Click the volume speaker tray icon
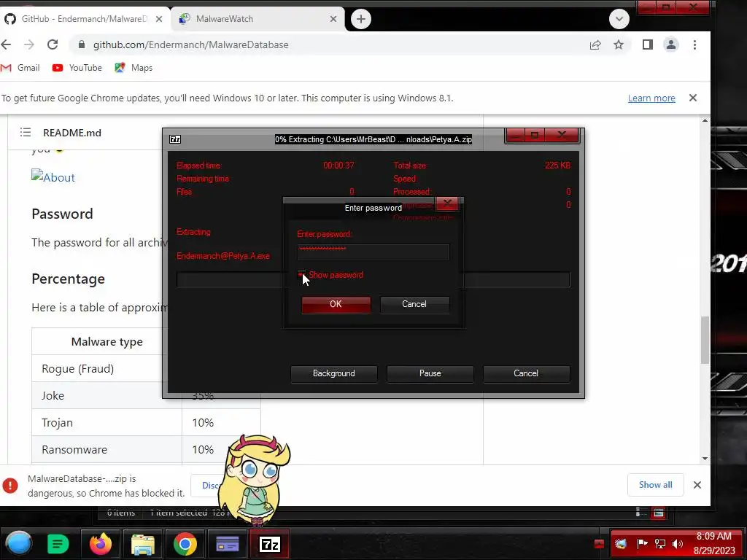The height and width of the screenshot is (560, 747). click(678, 544)
